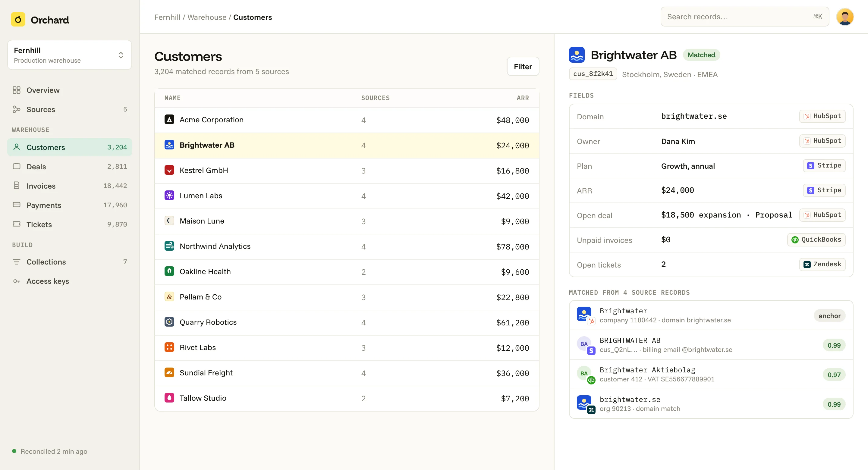868x470 pixels.
Task: Select the Maison Lune row
Action: (347, 221)
